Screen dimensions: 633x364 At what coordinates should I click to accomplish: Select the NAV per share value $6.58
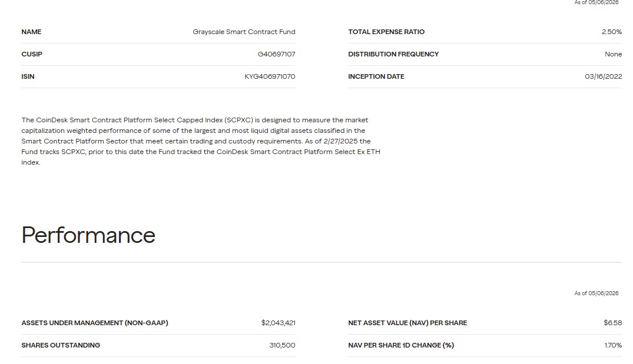613,323
